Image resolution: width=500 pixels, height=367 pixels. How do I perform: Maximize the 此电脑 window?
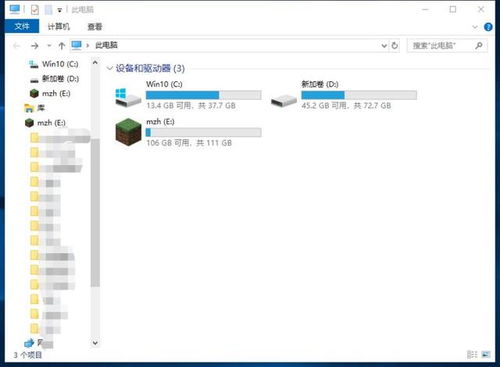click(453, 9)
